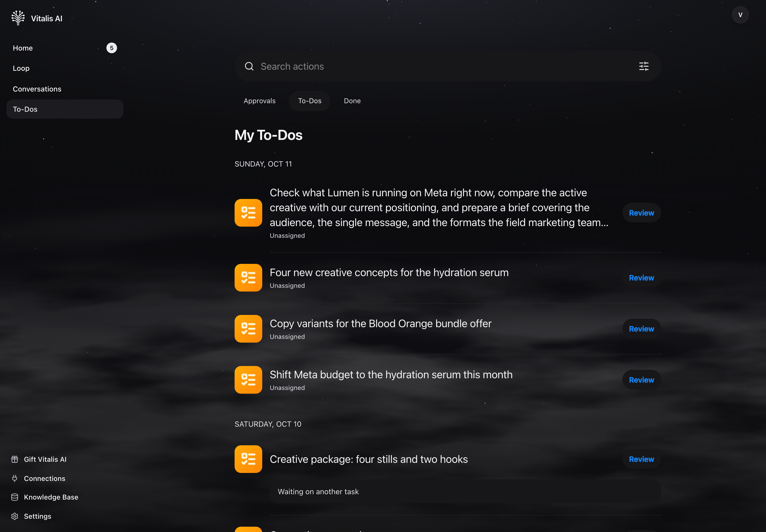The height and width of the screenshot is (532, 766).
Task: Select the To-Dos tab above the list
Action: pyautogui.click(x=310, y=101)
